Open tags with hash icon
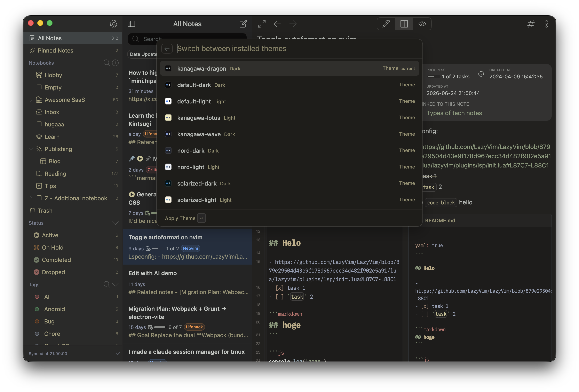579x392 pixels. [531, 24]
